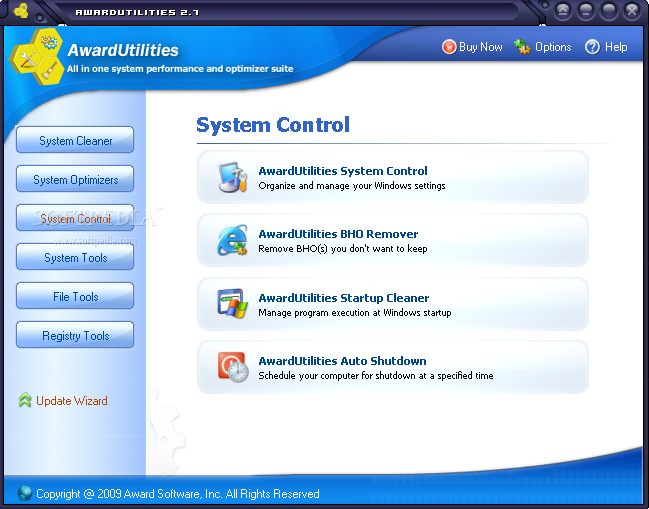The height and width of the screenshot is (509, 649).
Task: Switch to File Tools
Action: point(75,296)
